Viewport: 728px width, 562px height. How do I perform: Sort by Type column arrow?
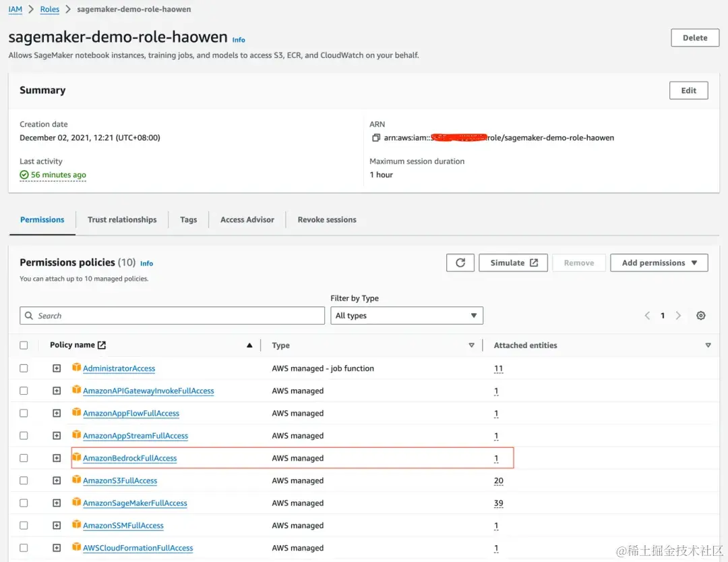pyautogui.click(x=471, y=345)
